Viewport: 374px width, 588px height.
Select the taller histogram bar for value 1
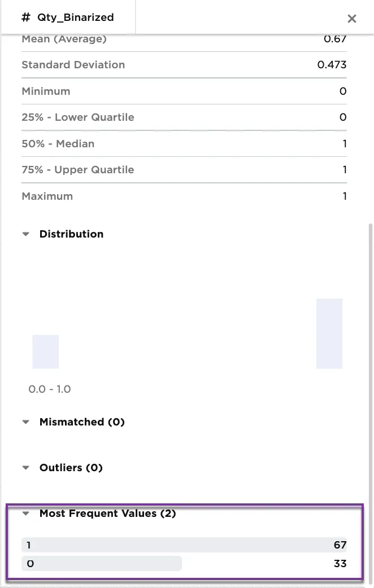coord(329,333)
